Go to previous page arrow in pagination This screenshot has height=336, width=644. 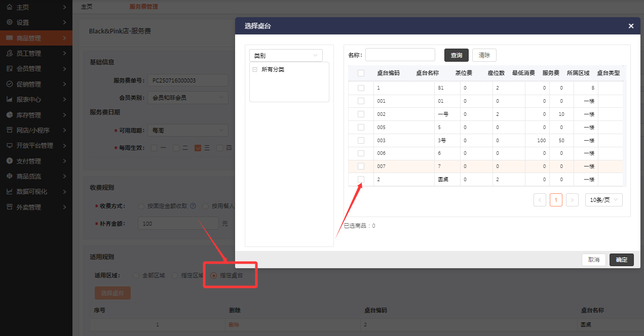pos(540,200)
